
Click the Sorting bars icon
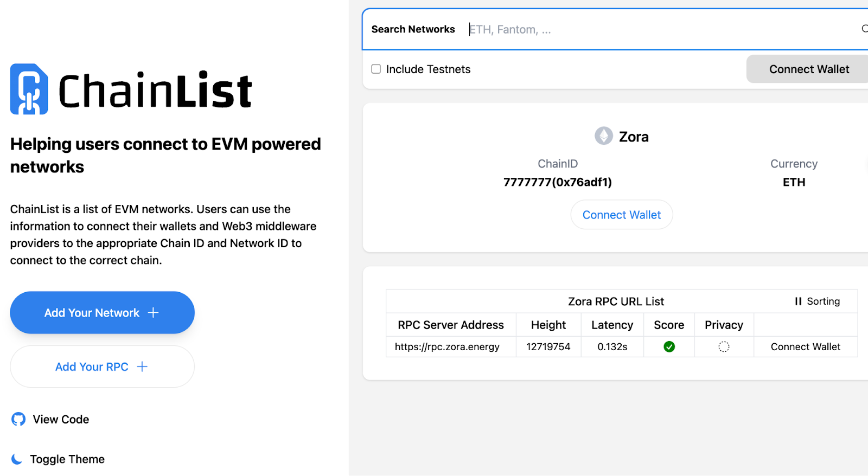point(798,301)
